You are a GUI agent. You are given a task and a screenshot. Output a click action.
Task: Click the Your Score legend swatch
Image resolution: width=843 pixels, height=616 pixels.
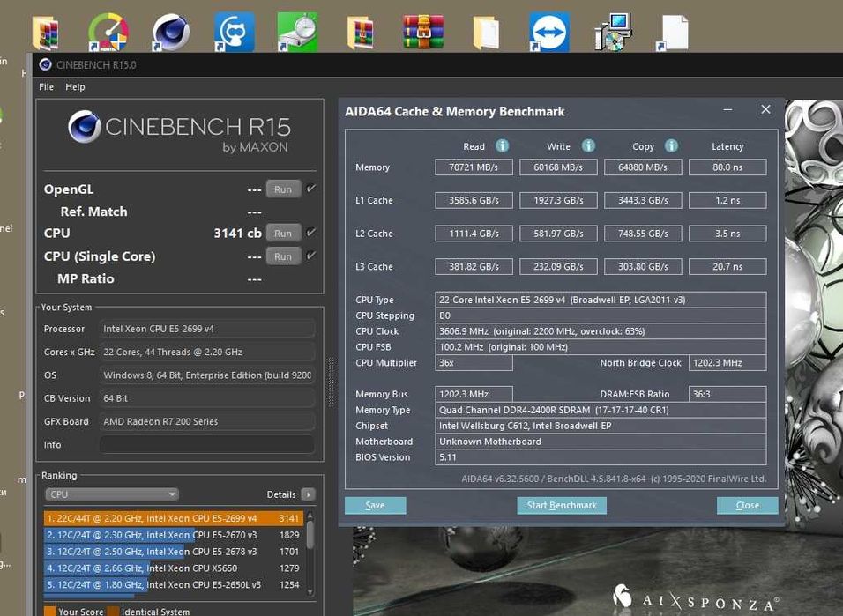coord(50,612)
